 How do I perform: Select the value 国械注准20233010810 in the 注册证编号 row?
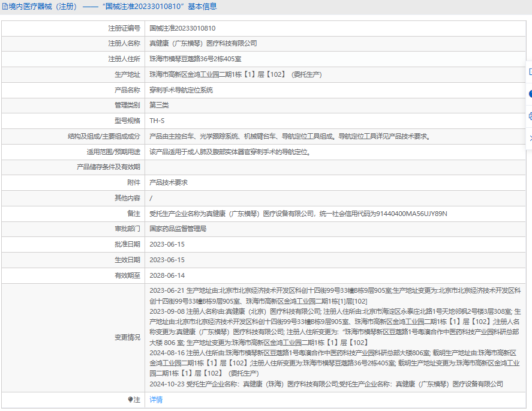tap(182, 28)
